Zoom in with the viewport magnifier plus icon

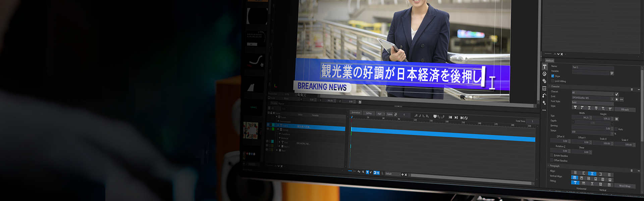click(299, 95)
